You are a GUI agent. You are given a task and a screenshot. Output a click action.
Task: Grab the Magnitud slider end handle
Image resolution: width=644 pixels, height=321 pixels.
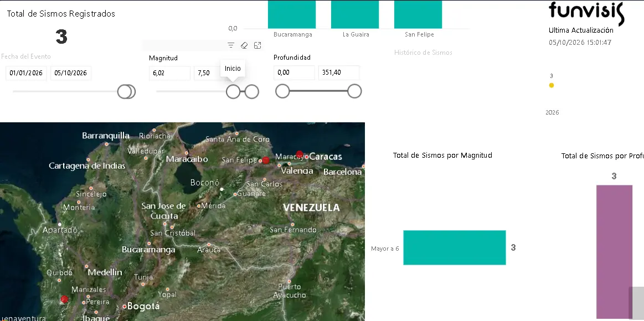252,91
